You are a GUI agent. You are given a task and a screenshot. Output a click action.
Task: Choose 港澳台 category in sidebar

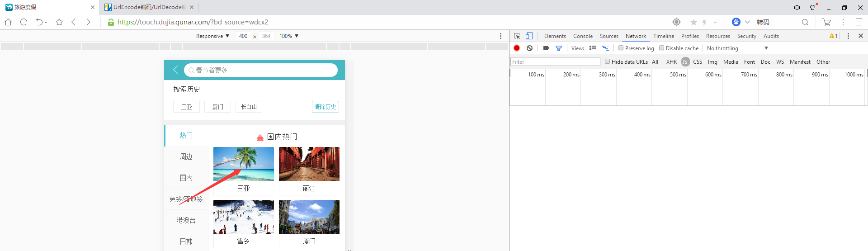tap(186, 220)
